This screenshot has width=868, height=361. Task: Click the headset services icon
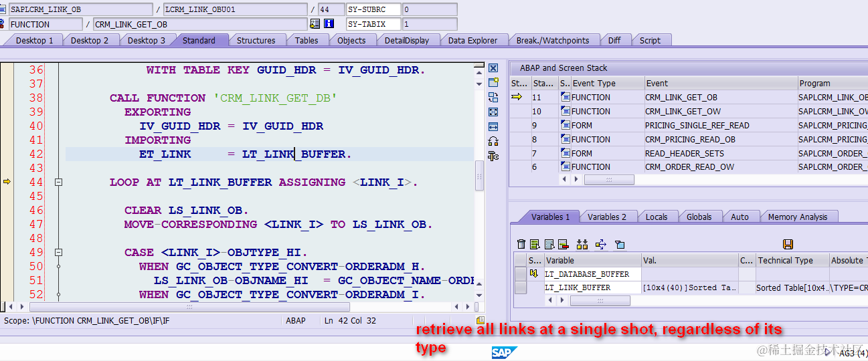click(x=493, y=141)
